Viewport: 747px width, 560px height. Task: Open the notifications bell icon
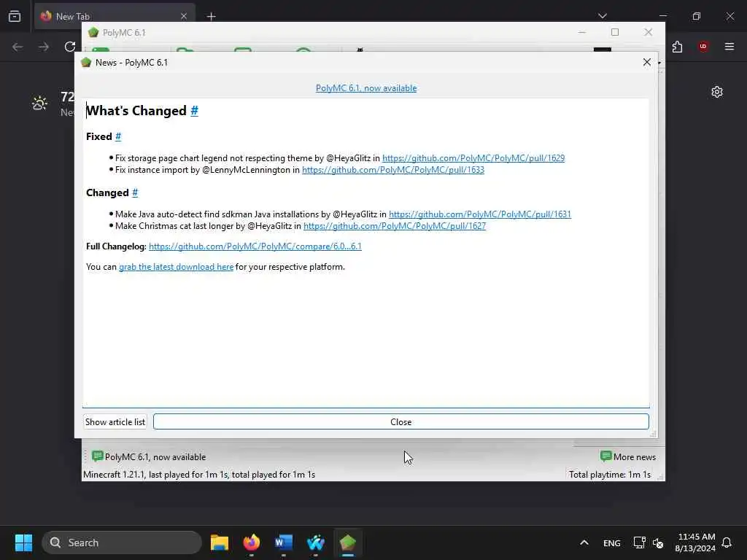[x=727, y=542]
